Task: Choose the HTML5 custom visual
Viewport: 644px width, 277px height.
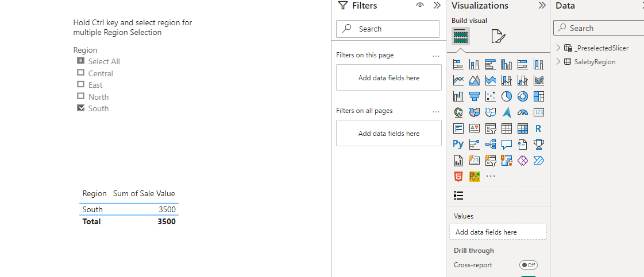Action: click(x=458, y=176)
